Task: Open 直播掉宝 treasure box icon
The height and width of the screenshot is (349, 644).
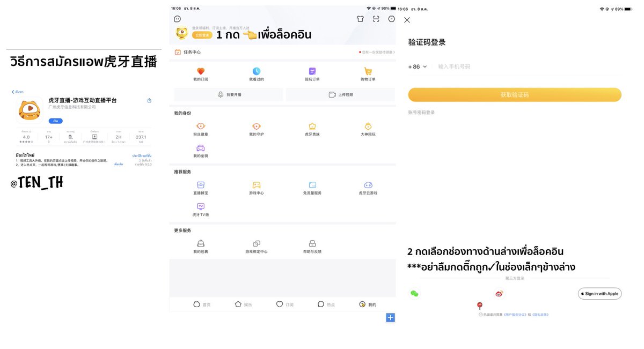Action: click(x=201, y=184)
